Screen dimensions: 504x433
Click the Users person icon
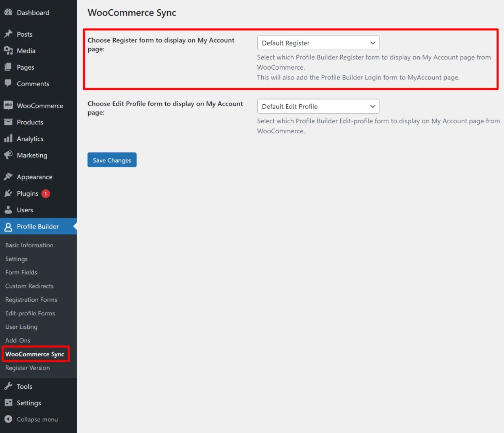[x=8, y=210]
